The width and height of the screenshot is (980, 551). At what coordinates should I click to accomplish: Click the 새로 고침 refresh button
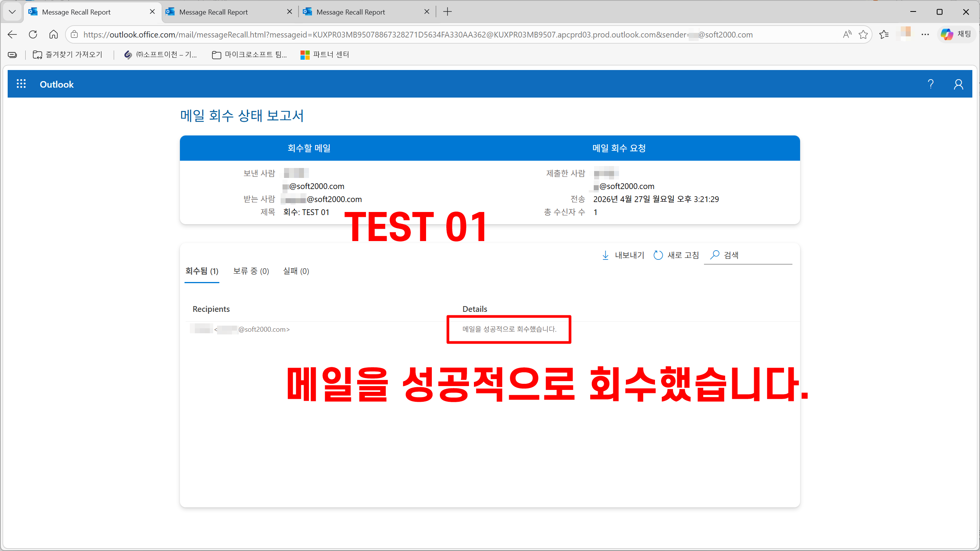click(676, 255)
